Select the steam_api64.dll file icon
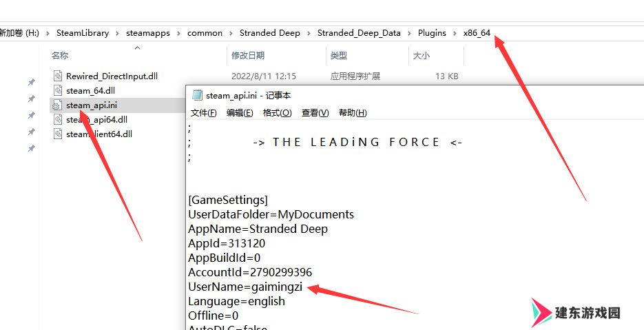This screenshot has height=330, width=644. point(58,120)
